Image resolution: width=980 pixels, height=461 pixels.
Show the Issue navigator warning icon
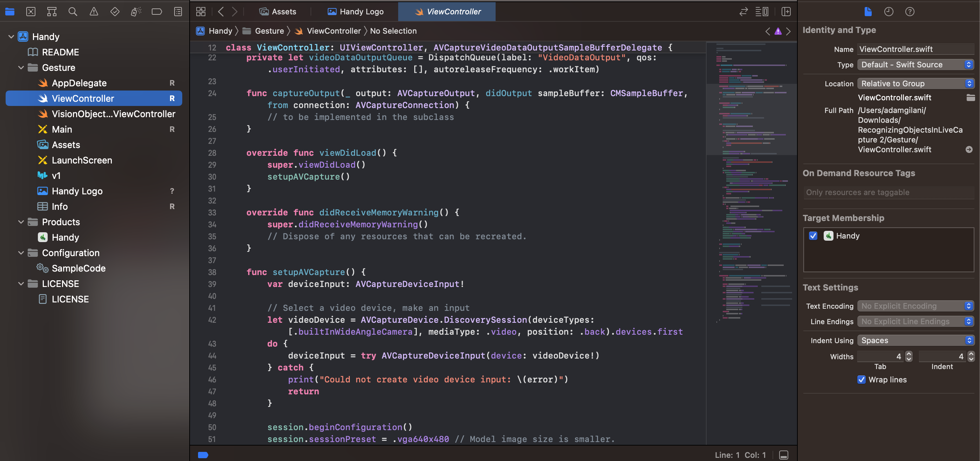coord(94,12)
